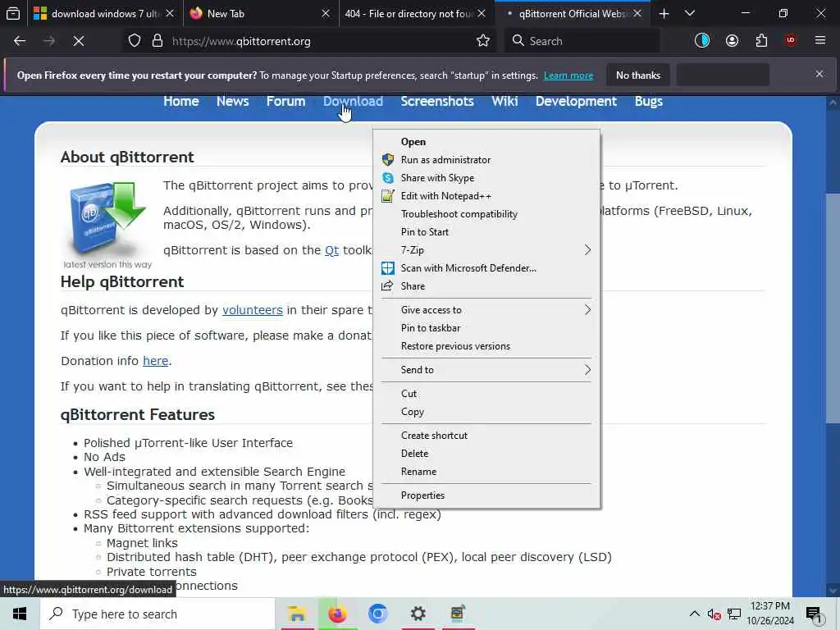Click the No thanks button
The height and width of the screenshot is (630, 840).
pyautogui.click(x=638, y=75)
